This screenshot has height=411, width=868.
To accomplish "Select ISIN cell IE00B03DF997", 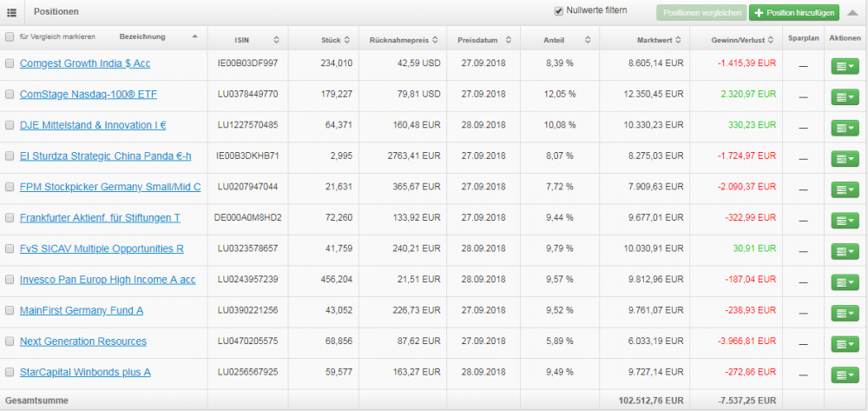I will (247, 63).
